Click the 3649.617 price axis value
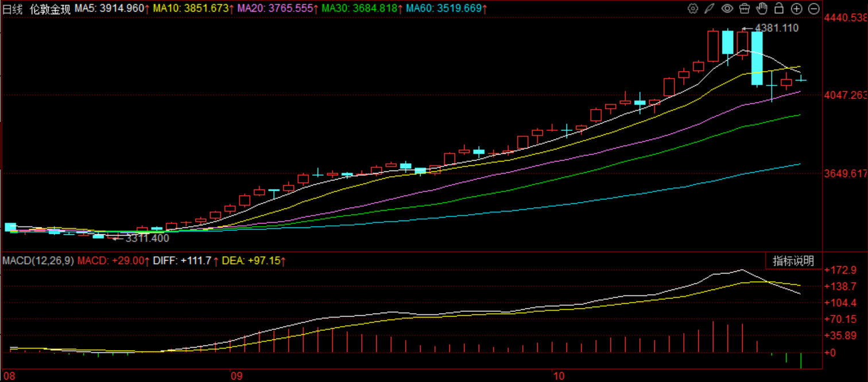This screenshot has height=382, width=868. (x=846, y=173)
